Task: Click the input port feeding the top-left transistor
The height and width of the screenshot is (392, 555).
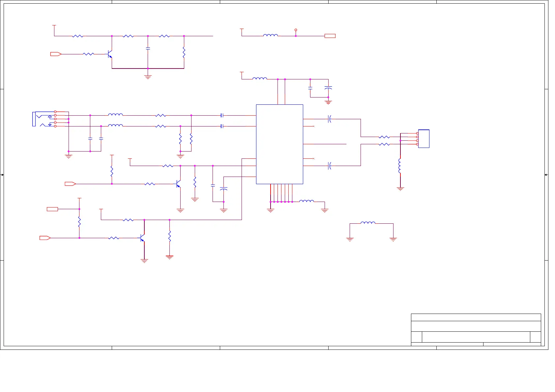Action: [56, 54]
